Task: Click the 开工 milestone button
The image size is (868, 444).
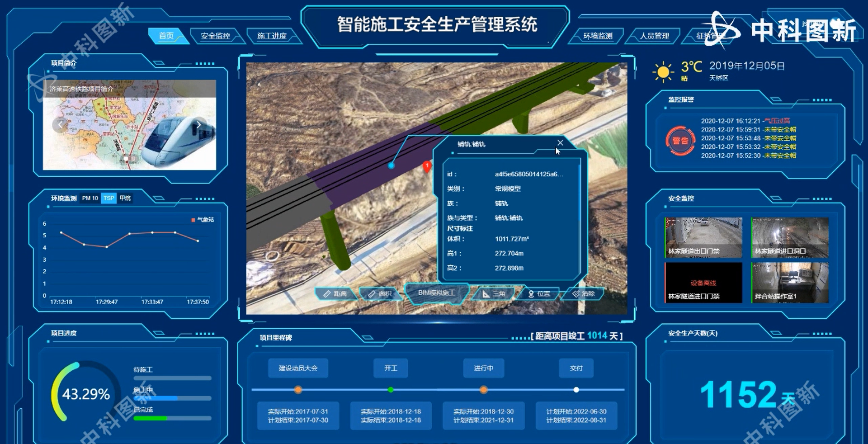Action: point(391,368)
